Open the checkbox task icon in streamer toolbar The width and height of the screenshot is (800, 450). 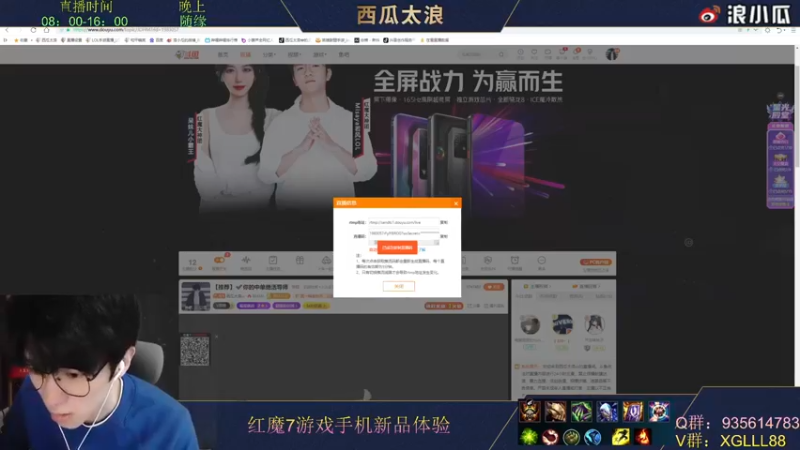tap(273, 262)
